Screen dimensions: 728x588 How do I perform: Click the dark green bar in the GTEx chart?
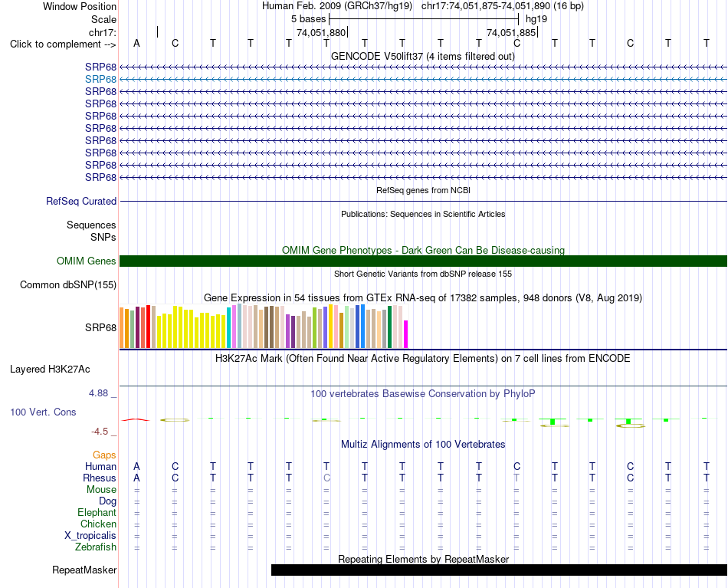pyautogui.click(x=389, y=327)
